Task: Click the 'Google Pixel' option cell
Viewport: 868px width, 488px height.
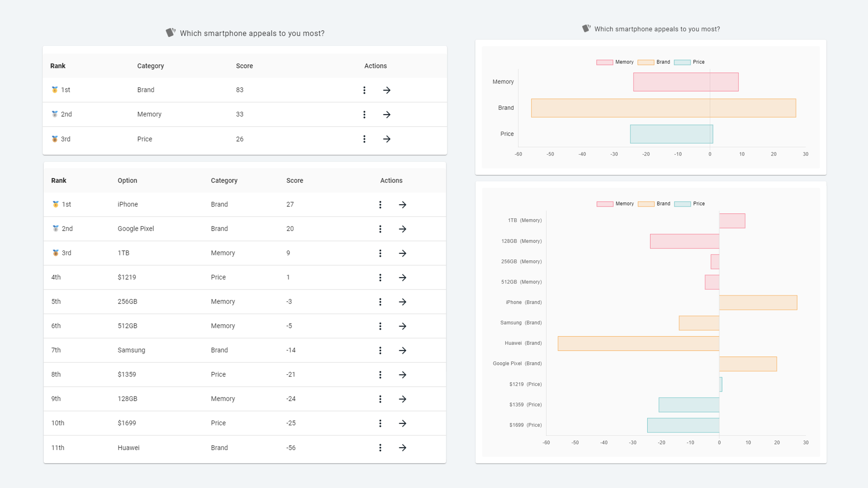Action: 136,229
